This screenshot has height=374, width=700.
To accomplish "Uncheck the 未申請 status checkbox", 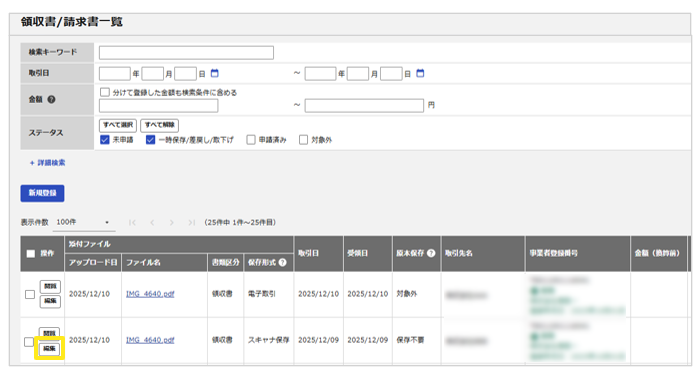I will tap(105, 140).
